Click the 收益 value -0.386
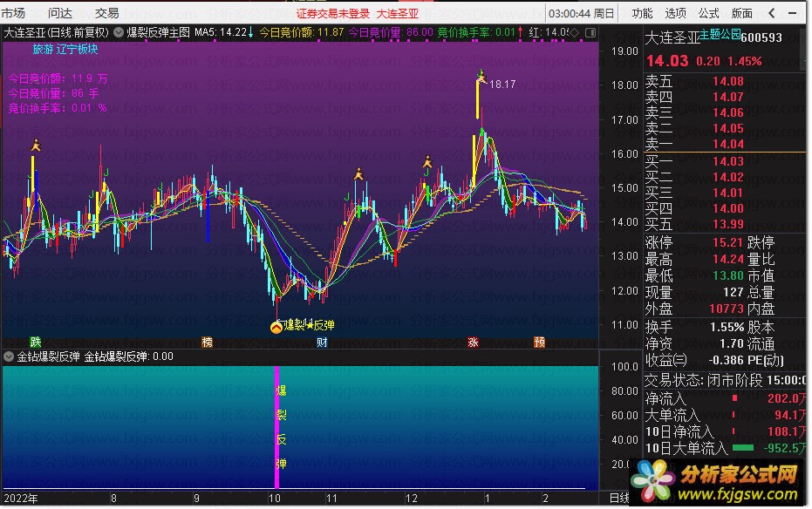The height and width of the screenshot is (509, 812). click(726, 360)
